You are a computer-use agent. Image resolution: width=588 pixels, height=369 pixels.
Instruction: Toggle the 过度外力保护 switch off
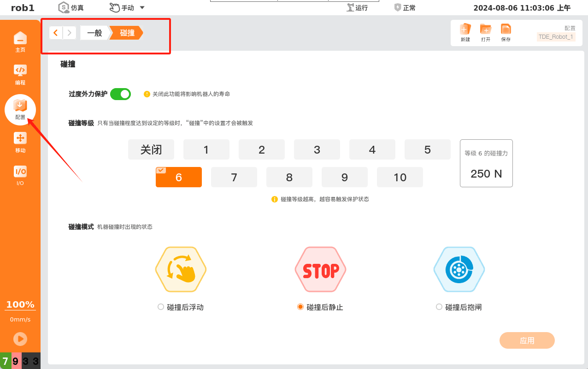click(120, 94)
